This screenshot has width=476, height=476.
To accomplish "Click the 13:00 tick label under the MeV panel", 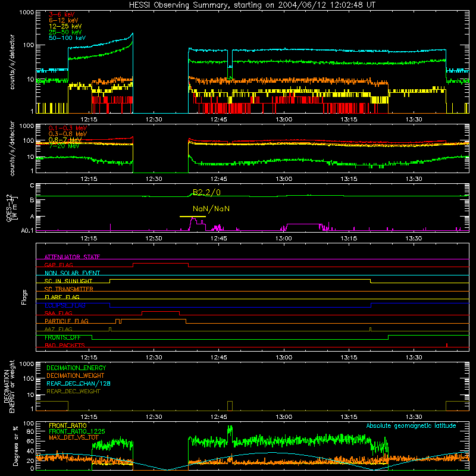I will click(x=284, y=179).
